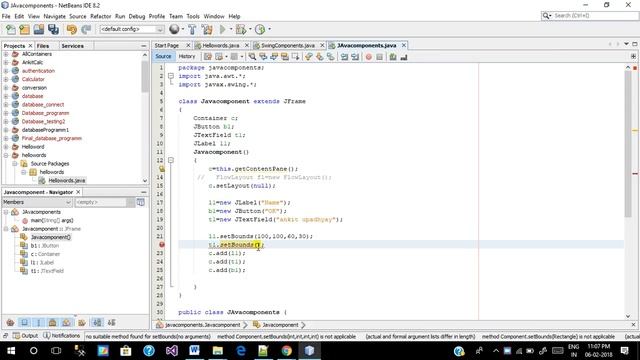Click the Last Edit icon in editor toolbar

point(208,57)
